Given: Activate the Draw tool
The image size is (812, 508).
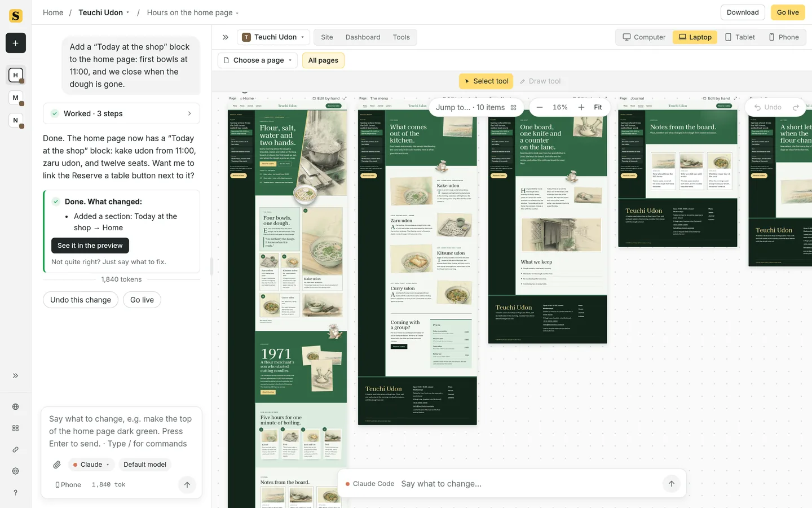Looking at the screenshot, I should coord(540,81).
